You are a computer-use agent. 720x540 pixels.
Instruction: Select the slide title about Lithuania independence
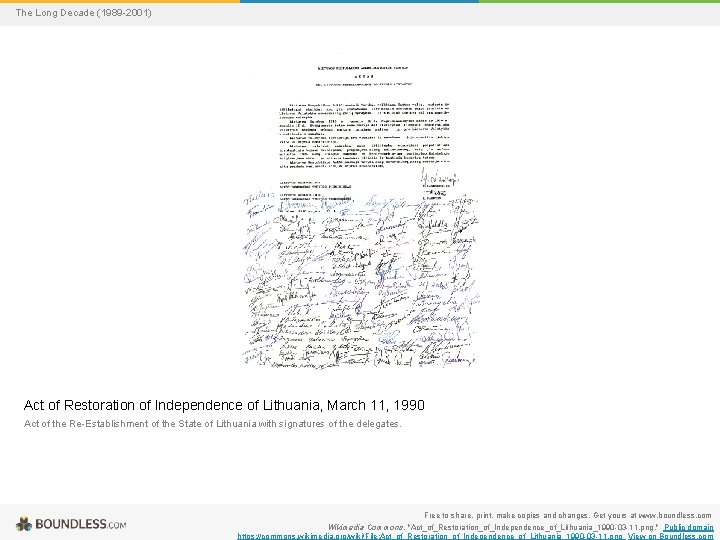(x=224, y=405)
